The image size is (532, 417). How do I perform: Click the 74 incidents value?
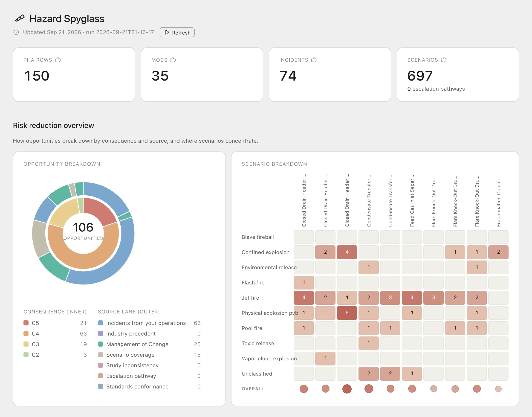(288, 76)
